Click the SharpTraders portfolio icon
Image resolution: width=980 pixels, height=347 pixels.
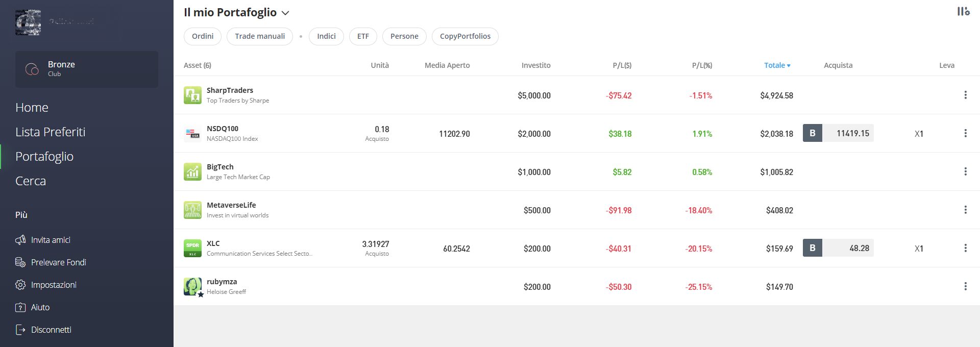tap(192, 95)
